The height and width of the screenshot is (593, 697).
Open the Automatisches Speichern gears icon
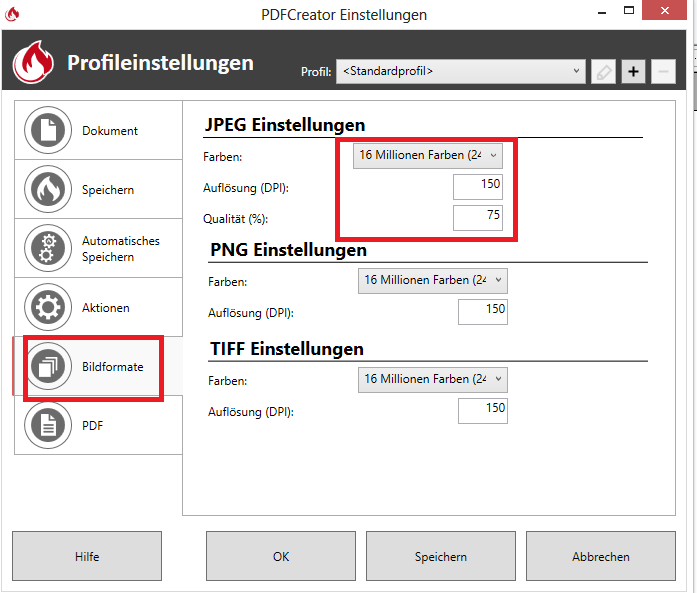pyautogui.click(x=48, y=249)
